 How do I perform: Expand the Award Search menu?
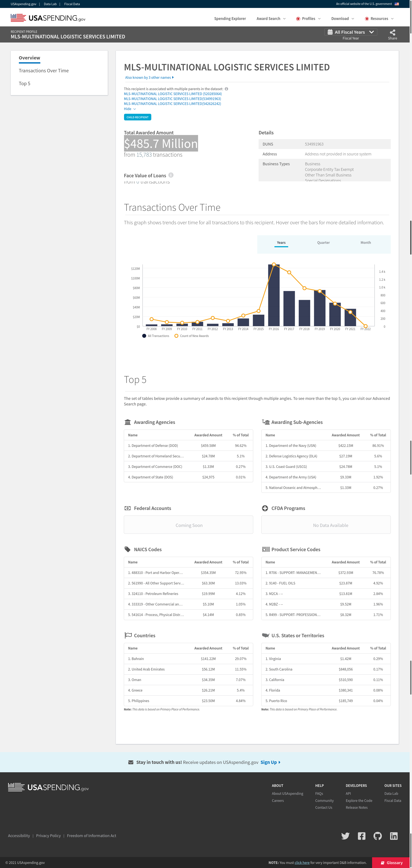pyautogui.click(x=271, y=18)
